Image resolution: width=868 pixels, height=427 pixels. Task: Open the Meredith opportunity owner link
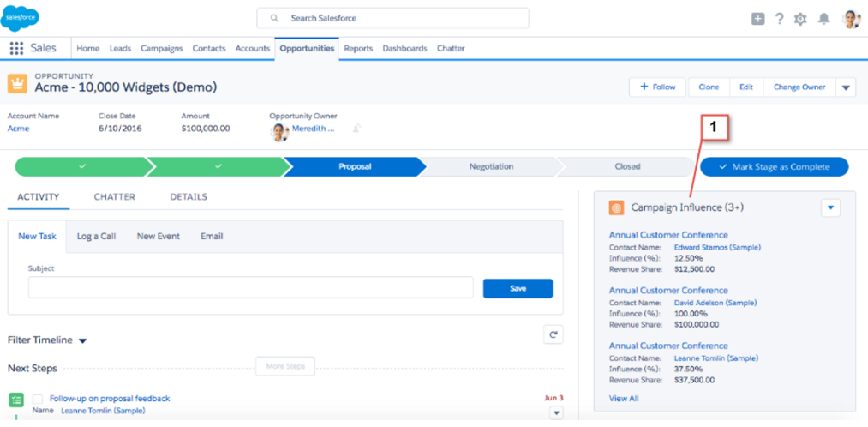(x=314, y=129)
